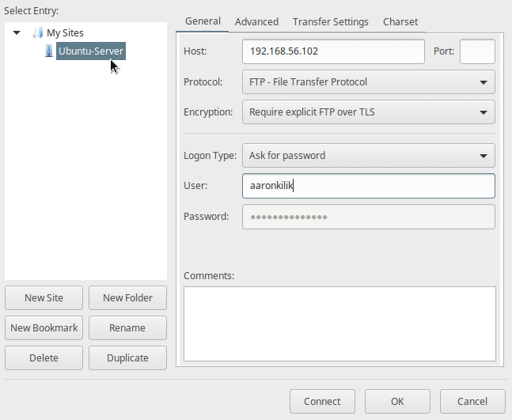Switch to the General tab

click(203, 21)
